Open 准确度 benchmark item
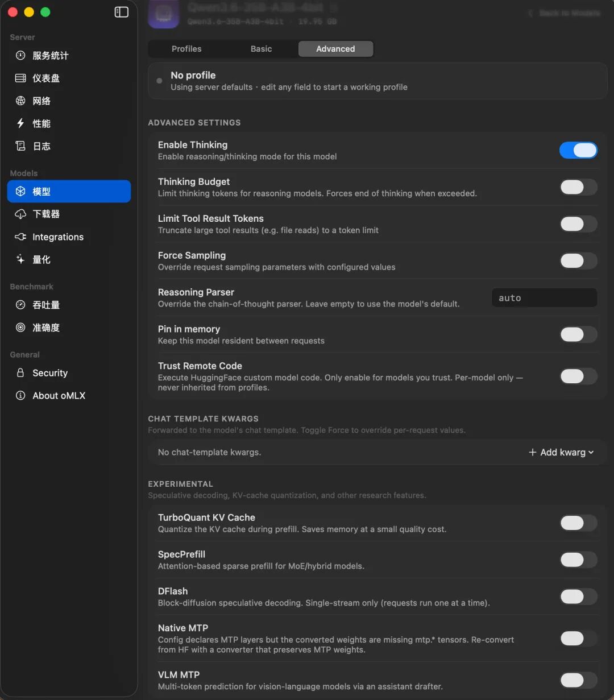This screenshot has height=700, width=614. click(x=69, y=328)
